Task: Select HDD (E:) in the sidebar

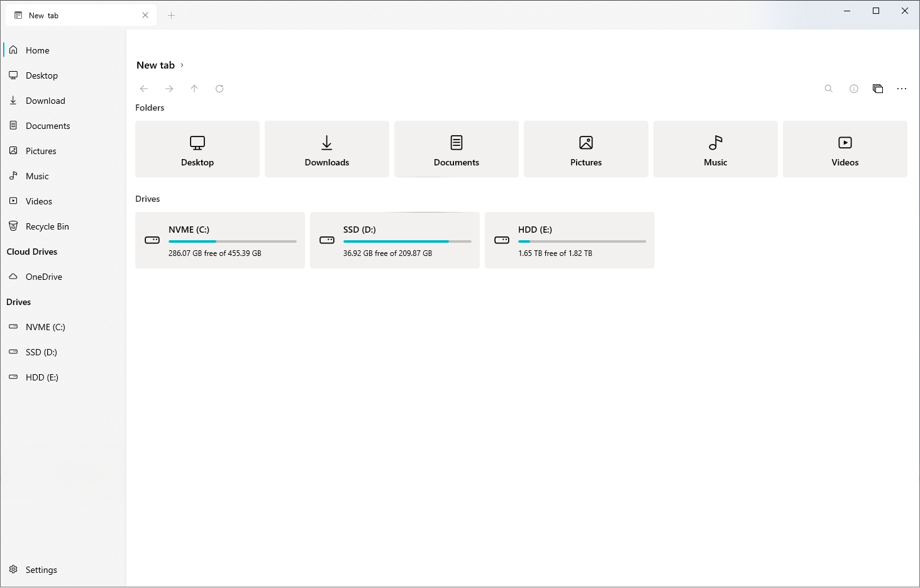Action: [x=63, y=377]
